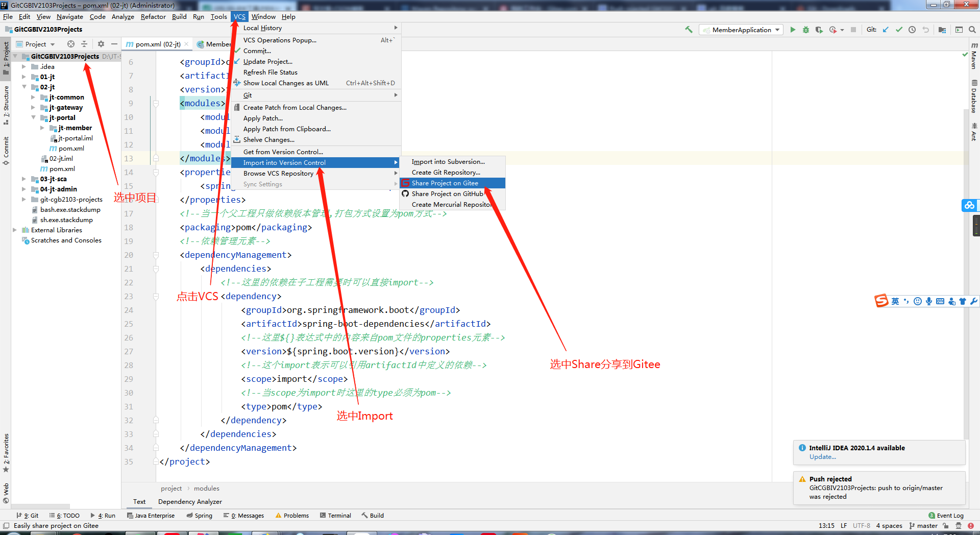This screenshot has height=535, width=980.
Task: Toggle tool window bars at bottom-left corner
Action: (6, 525)
